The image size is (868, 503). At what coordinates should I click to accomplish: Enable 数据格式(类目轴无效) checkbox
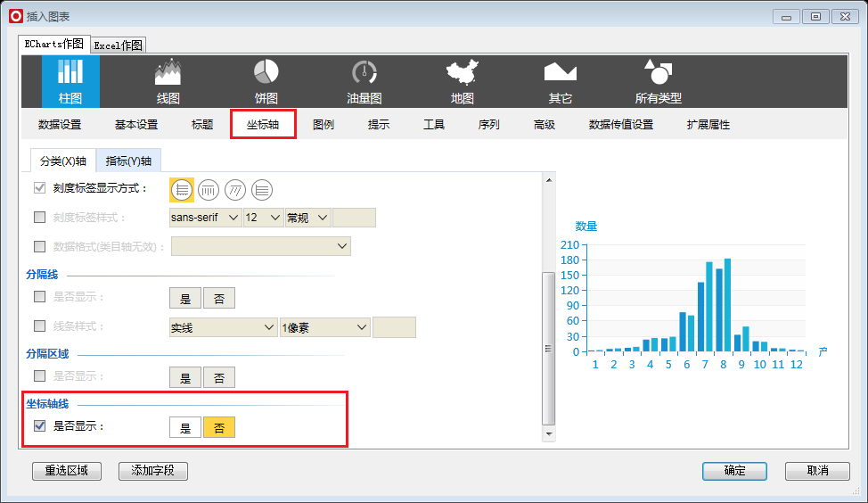pos(39,246)
